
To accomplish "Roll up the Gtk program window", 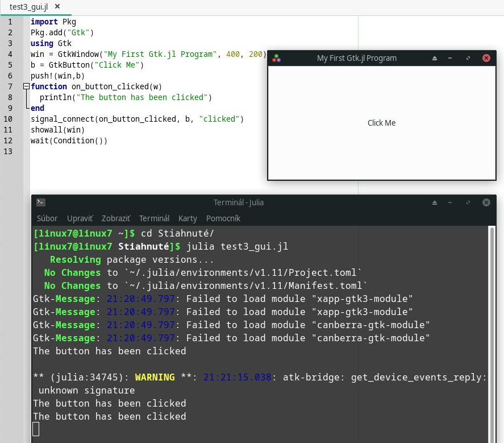I will click(435, 58).
